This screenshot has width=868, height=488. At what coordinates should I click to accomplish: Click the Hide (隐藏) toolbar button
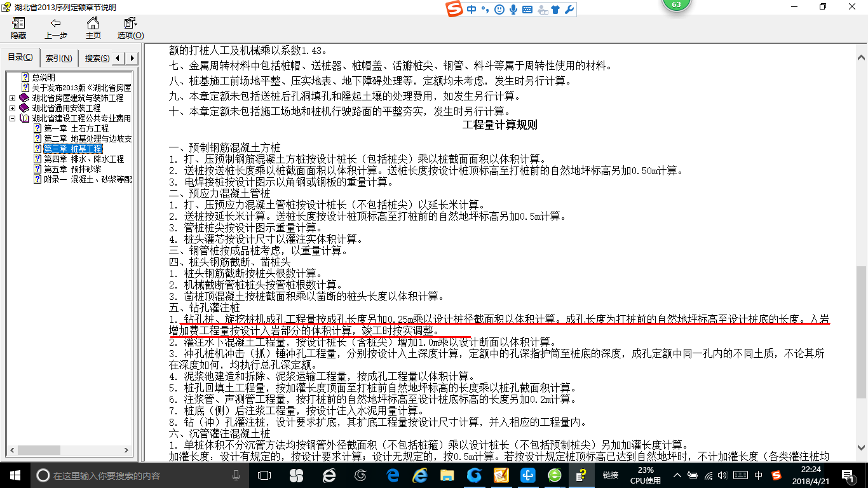tap(18, 29)
